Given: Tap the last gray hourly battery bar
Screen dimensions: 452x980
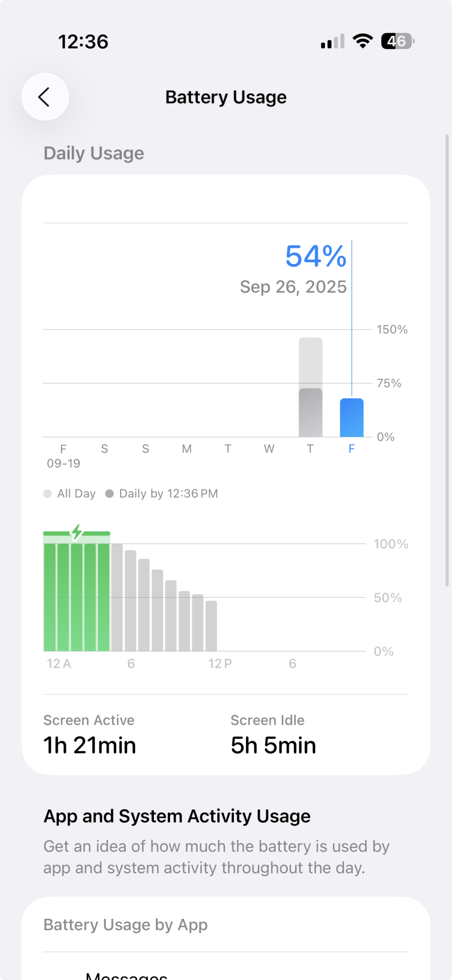Looking at the screenshot, I should click(x=211, y=626).
